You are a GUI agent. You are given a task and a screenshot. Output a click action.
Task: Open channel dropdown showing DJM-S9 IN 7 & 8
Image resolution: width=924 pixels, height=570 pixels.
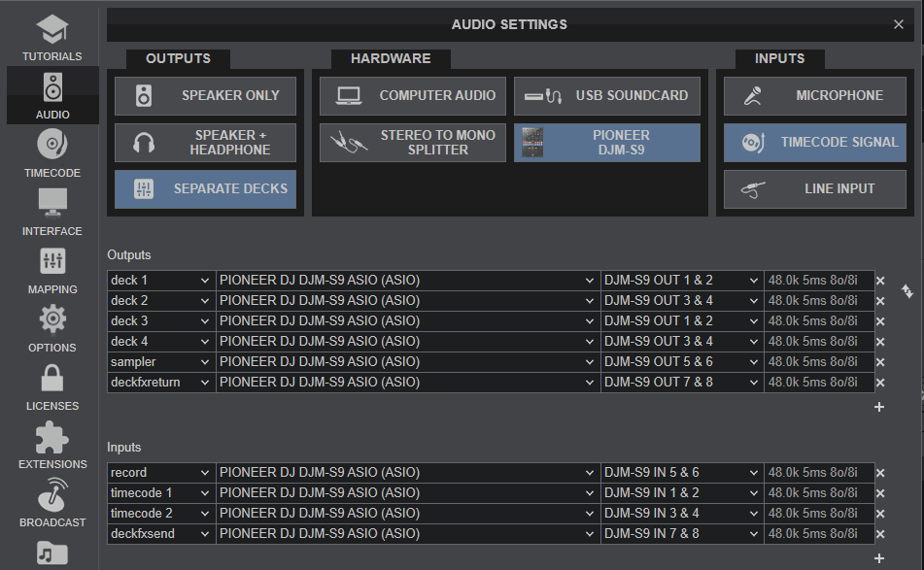[682, 533]
